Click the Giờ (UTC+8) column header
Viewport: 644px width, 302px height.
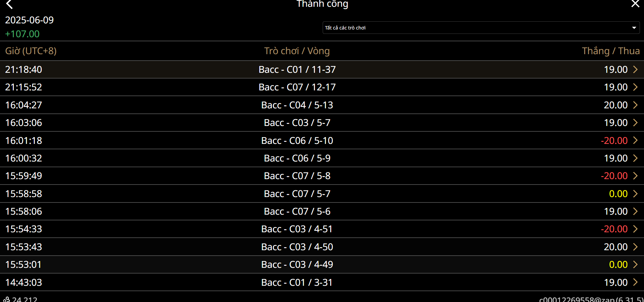click(x=31, y=51)
